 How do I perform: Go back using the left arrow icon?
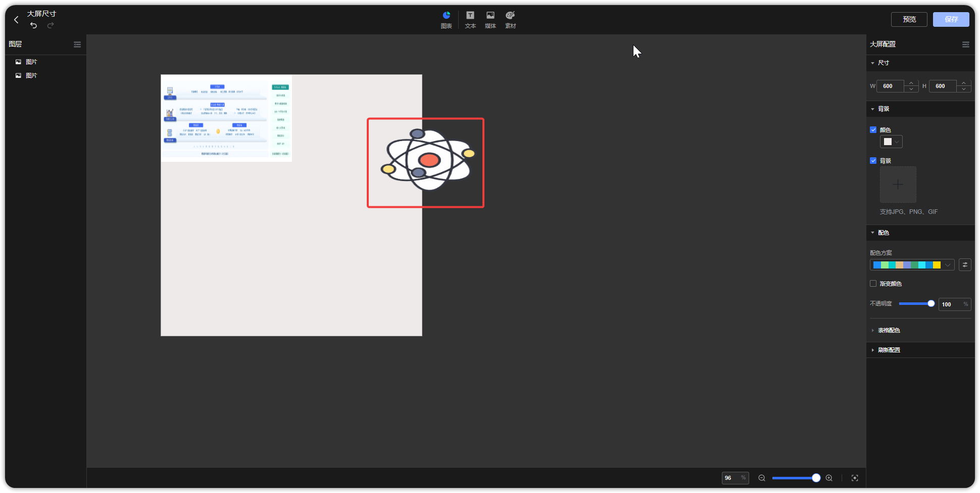16,20
